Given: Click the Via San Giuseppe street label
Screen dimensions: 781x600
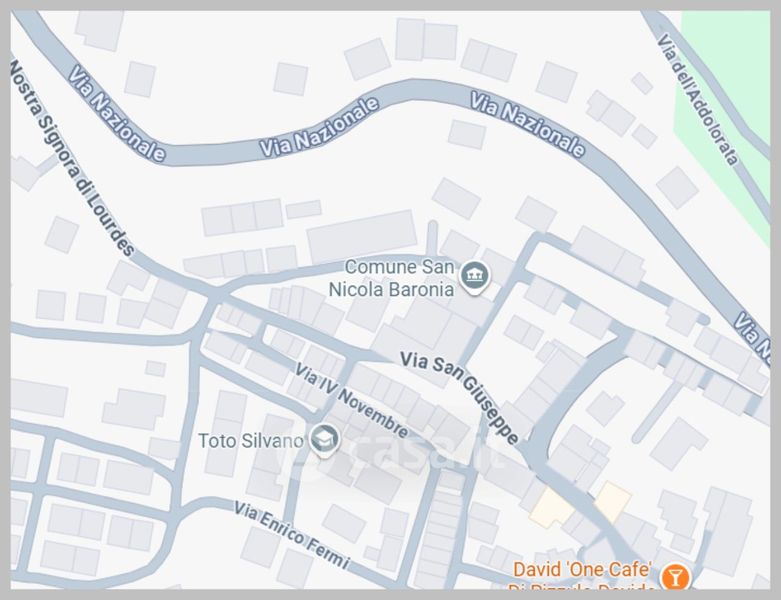Looking at the screenshot, I should click(460, 397).
